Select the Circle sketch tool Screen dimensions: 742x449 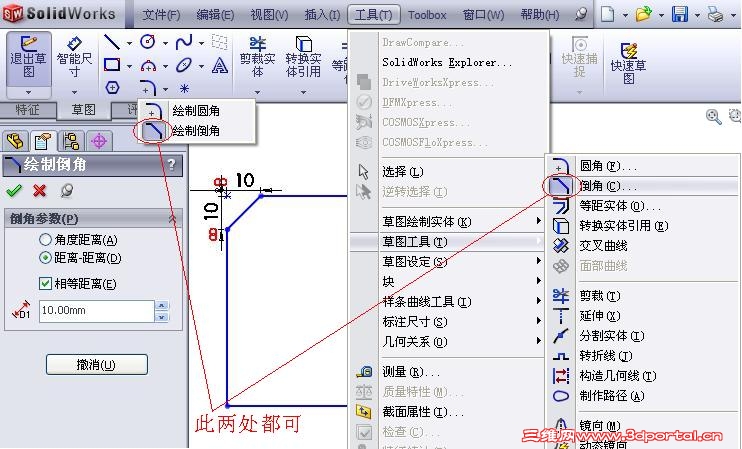tap(148, 42)
